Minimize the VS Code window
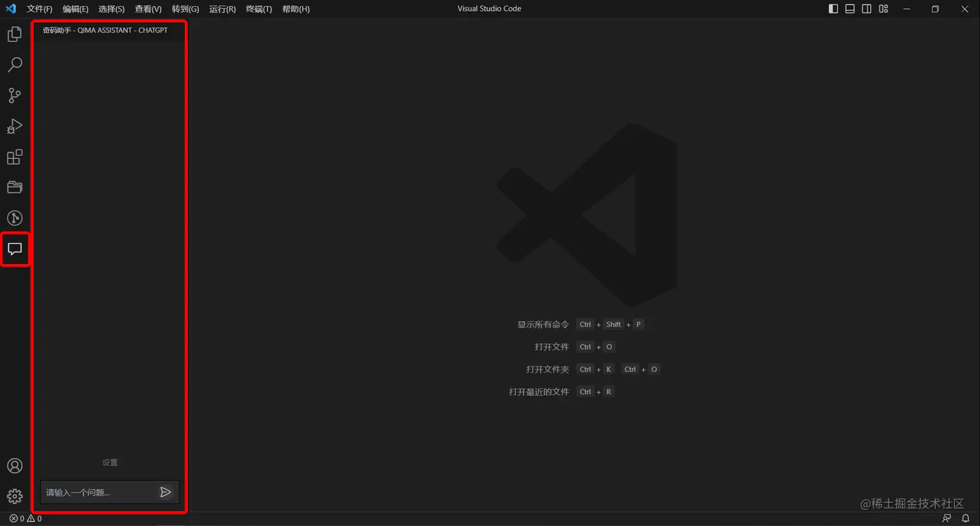 click(x=906, y=8)
